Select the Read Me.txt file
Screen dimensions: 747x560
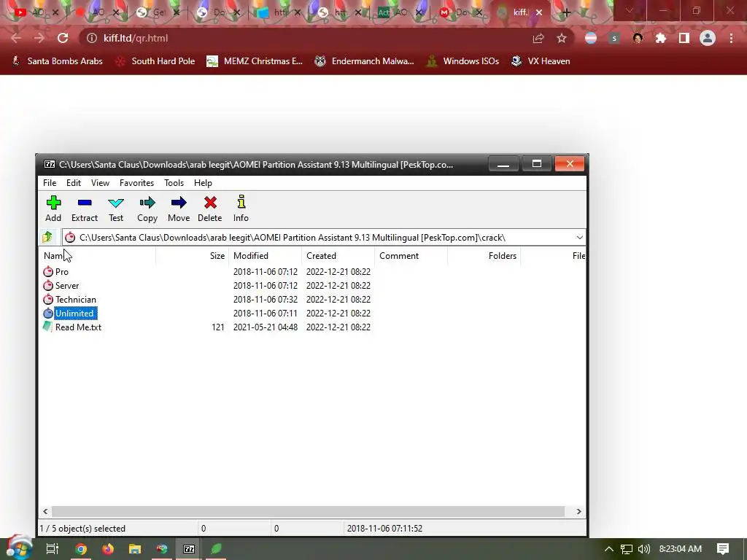pos(78,327)
